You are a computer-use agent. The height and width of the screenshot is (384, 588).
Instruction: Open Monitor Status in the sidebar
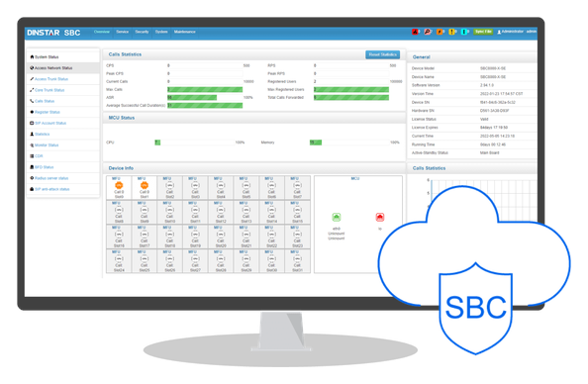click(x=63, y=145)
